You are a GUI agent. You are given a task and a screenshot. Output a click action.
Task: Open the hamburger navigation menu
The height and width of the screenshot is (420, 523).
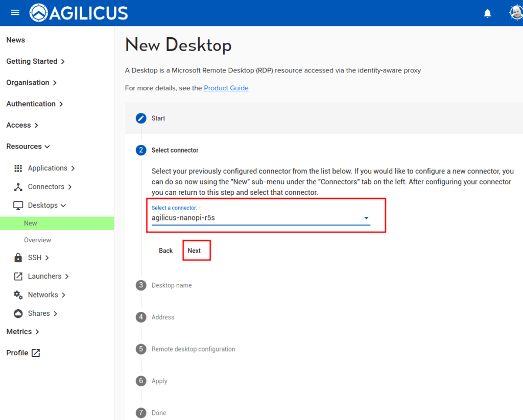click(15, 13)
